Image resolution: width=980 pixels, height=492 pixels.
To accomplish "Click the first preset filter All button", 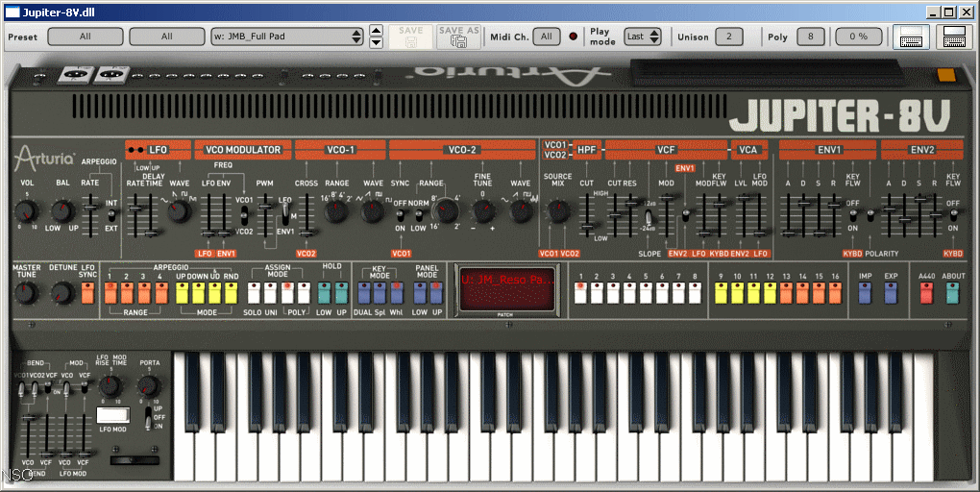I will pos(85,37).
